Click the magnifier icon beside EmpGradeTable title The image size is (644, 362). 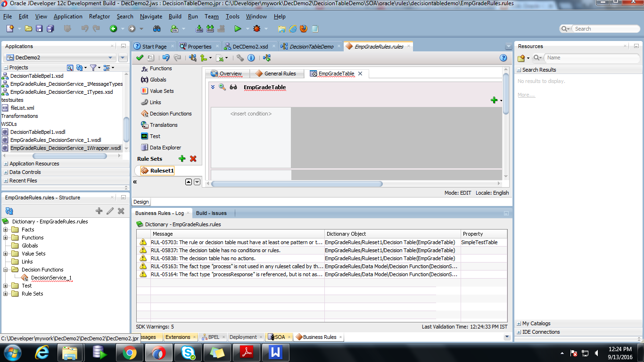222,87
